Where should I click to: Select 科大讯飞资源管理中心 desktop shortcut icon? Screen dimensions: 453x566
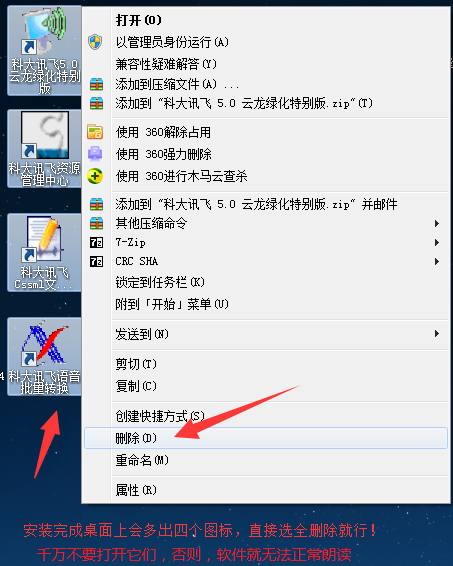tap(44, 149)
